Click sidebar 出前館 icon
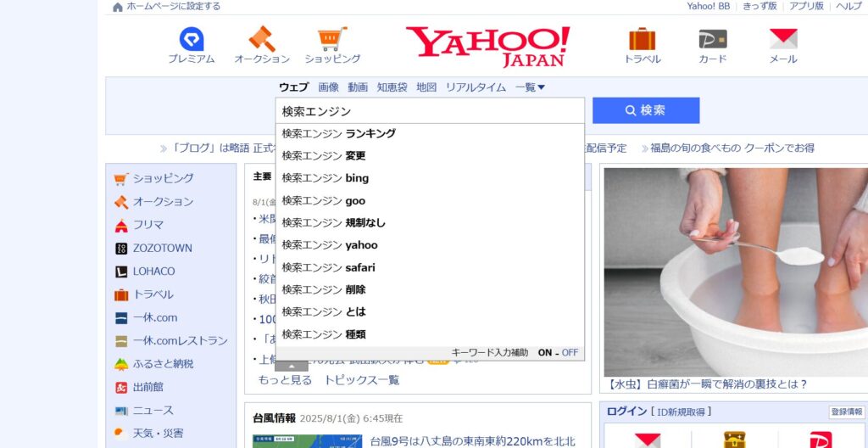The width and height of the screenshot is (868, 448). (x=121, y=388)
